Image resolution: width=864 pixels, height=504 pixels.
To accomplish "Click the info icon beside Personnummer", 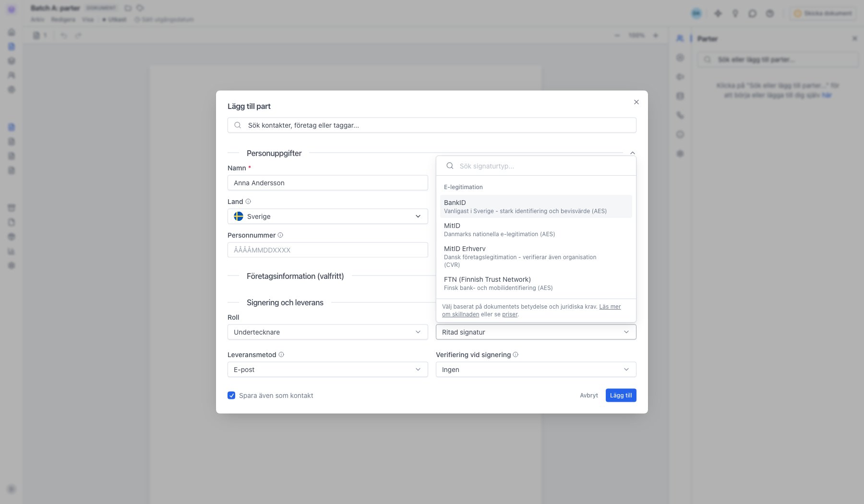I will 280,235.
